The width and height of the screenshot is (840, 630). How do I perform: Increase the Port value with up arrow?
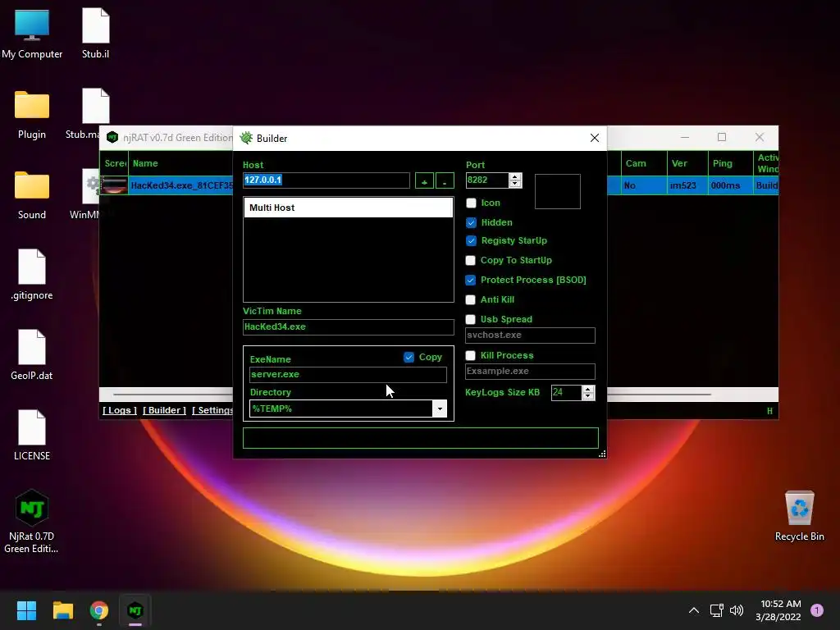(515, 176)
